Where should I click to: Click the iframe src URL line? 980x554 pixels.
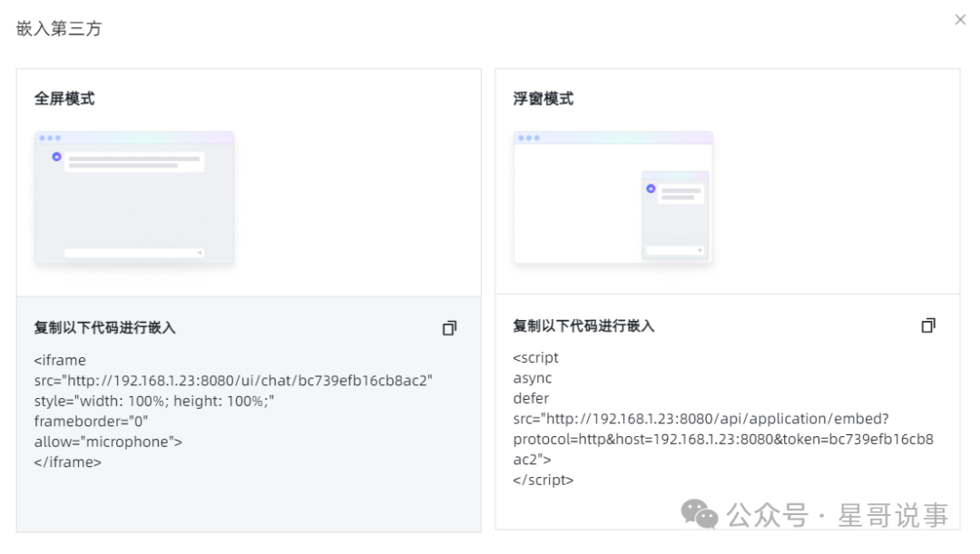(233, 381)
